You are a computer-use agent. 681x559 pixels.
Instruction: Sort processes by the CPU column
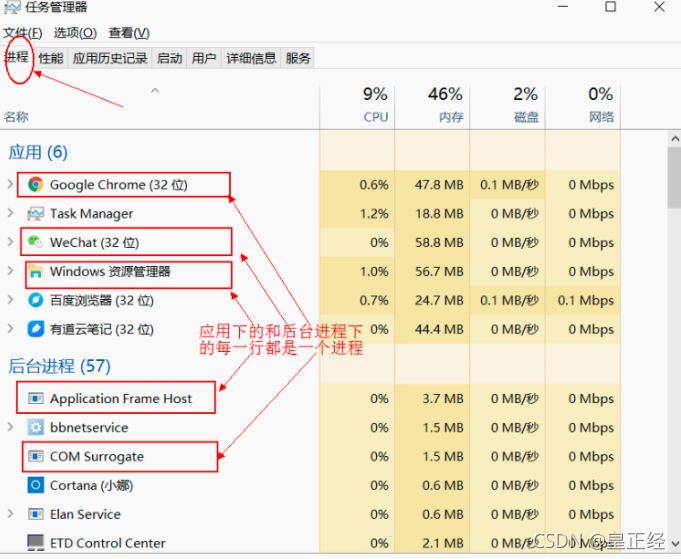357,107
